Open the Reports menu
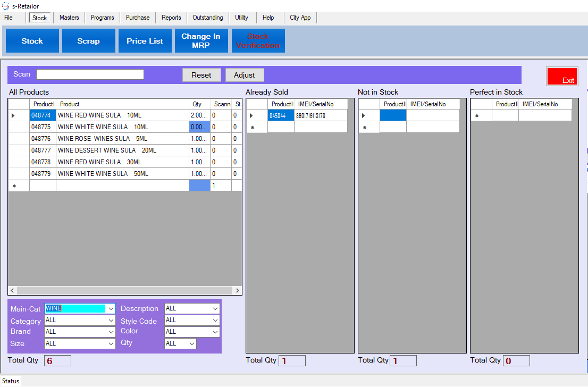Viewport: 588px width, 387px height. 171,18
